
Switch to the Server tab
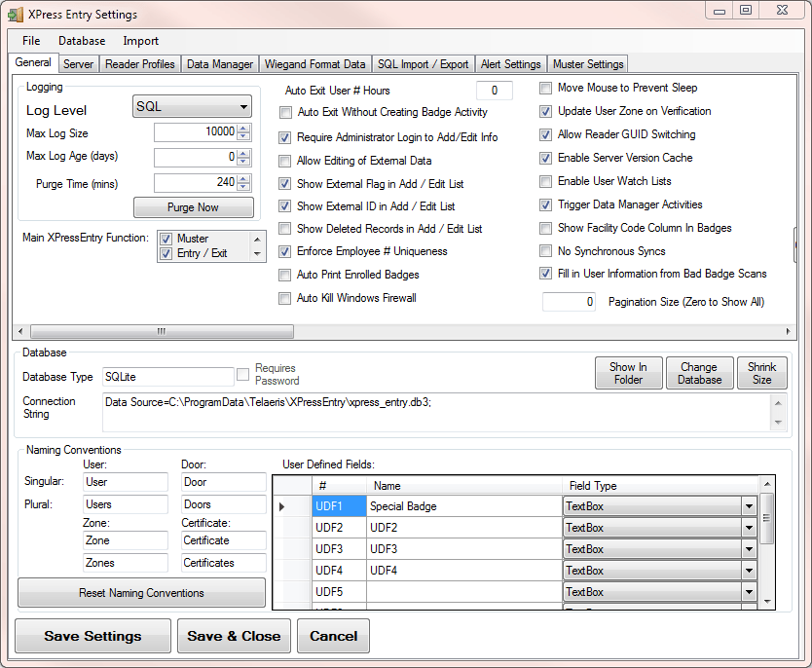click(78, 64)
